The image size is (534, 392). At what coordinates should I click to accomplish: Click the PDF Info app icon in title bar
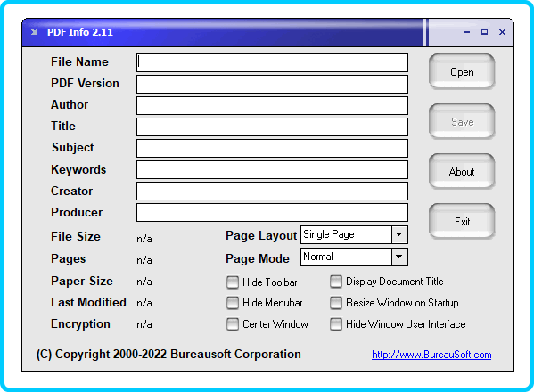35,32
